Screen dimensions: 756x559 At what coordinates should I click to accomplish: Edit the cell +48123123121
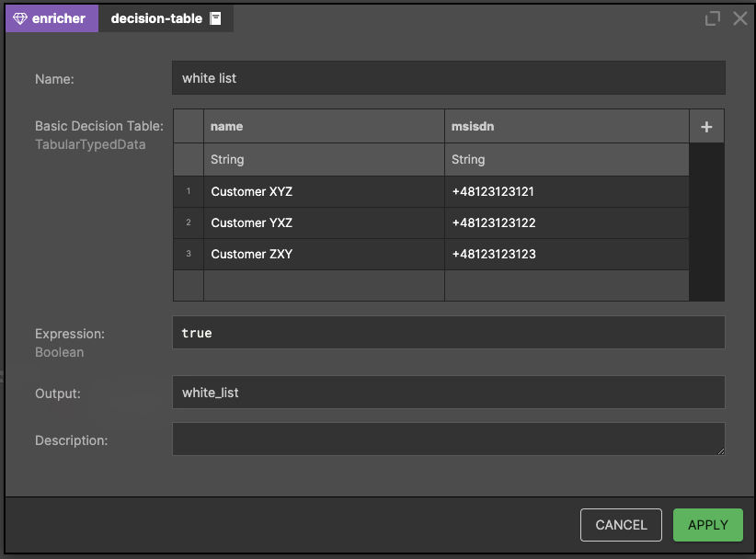[567, 192]
